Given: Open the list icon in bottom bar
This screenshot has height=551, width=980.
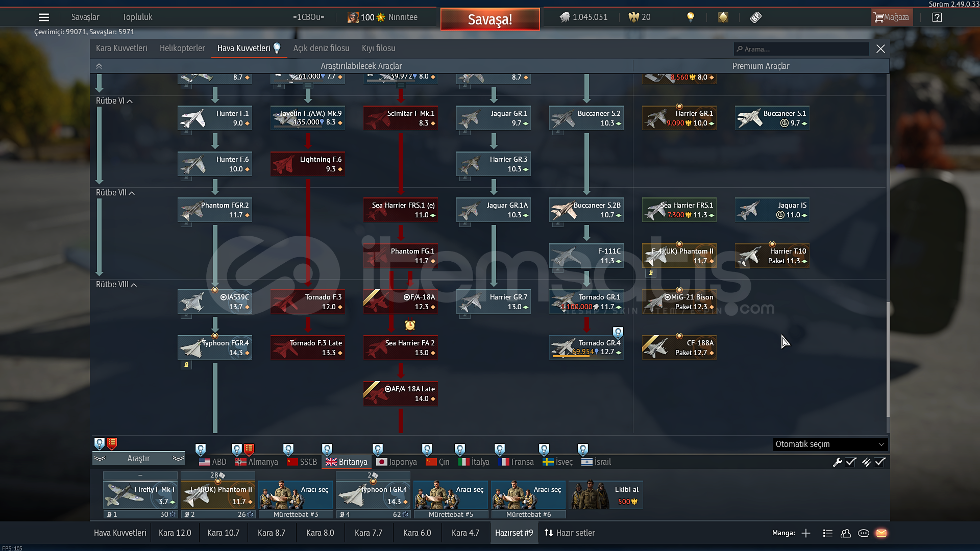Looking at the screenshot, I should pos(828,533).
